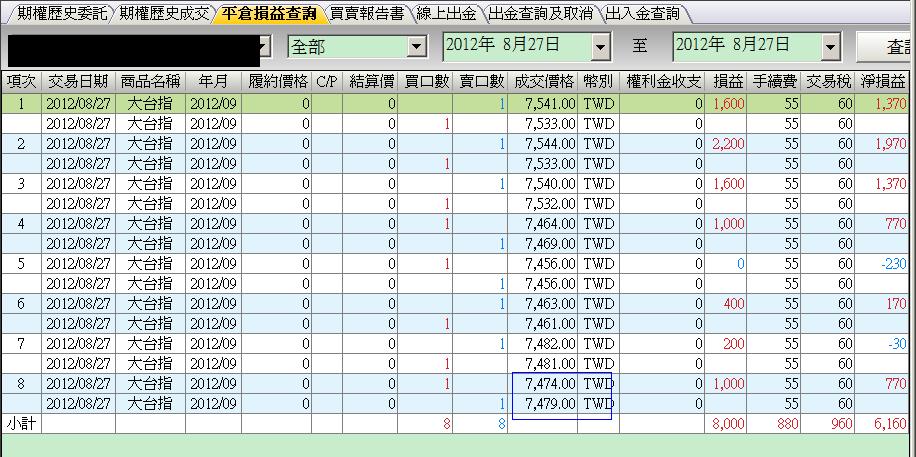The image size is (916, 457).
Task: Click the 6,160 subtotal net profit
Action: (x=883, y=424)
